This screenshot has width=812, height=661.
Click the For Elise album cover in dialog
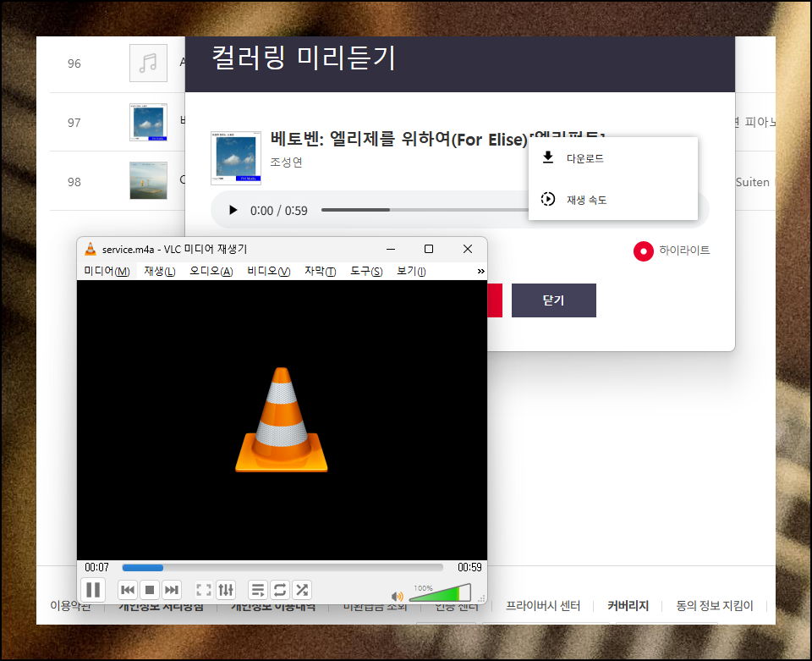(236, 158)
